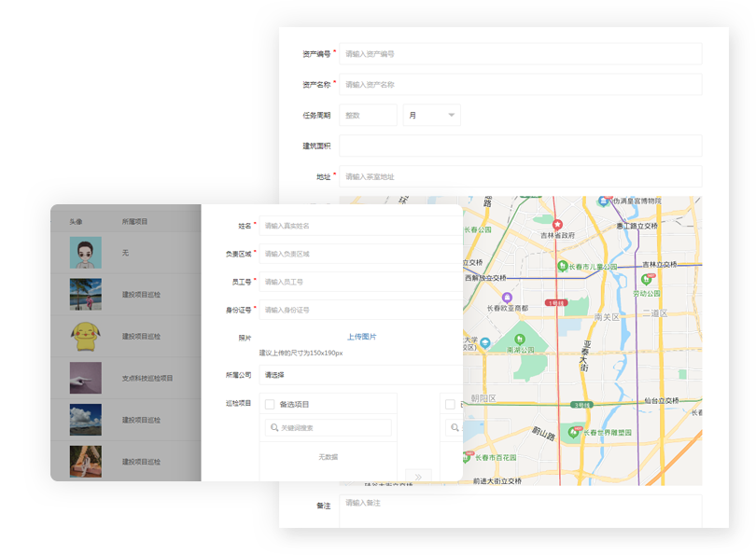Click the Jilin Provincial Government star marker
756x555 pixels.
558,225
